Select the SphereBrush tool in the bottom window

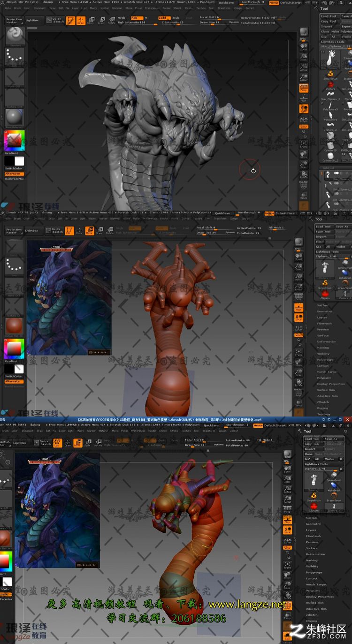[334, 477]
